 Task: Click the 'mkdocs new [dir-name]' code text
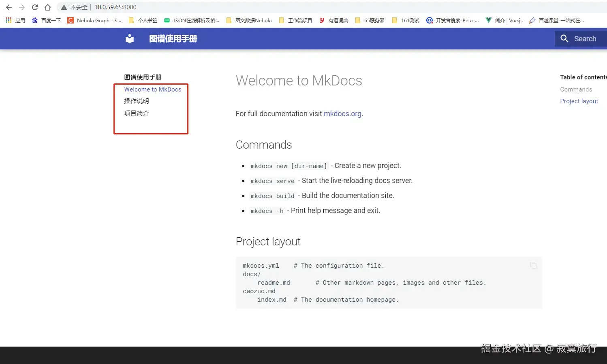[x=289, y=166]
